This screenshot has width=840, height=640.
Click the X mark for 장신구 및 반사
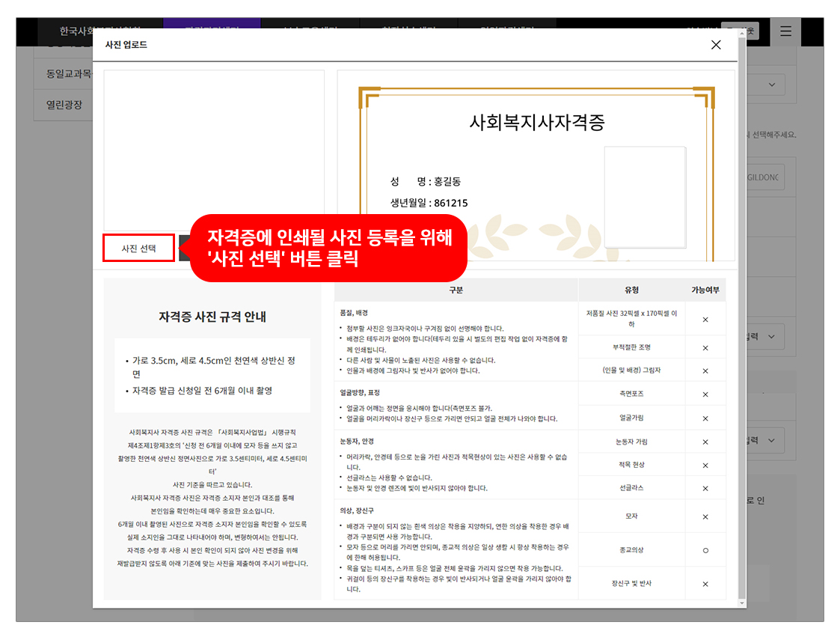click(x=705, y=584)
